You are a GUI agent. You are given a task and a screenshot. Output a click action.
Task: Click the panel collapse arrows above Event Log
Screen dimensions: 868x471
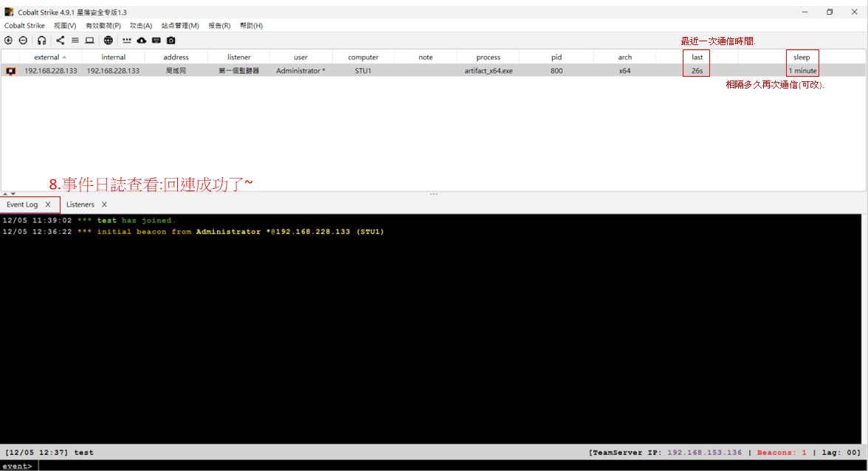[x=9, y=193]
